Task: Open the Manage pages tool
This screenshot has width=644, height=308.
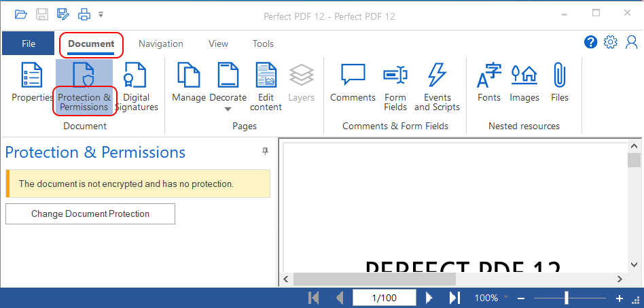Action: pos(189,82)
